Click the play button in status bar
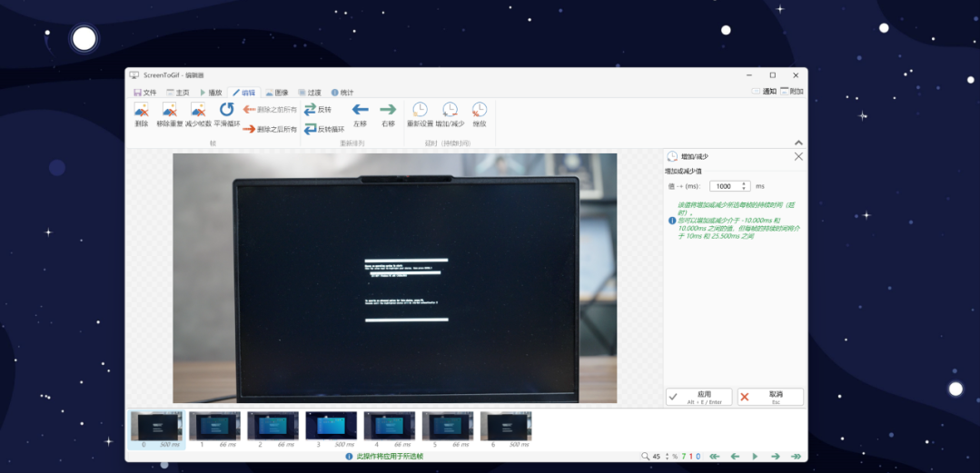Image resolution: width=980 pixels, height=473 pixels. pos(755,457)
